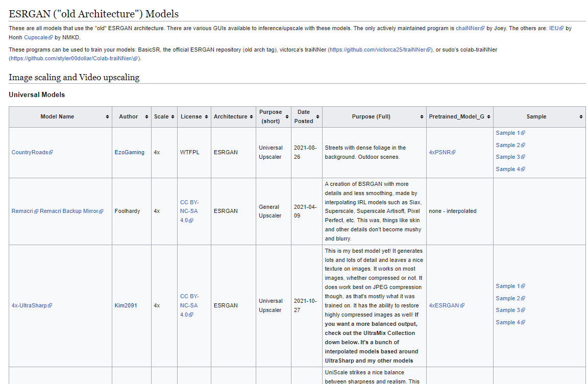The height and width of the screenshot is (384, 588).
Task: Click the EzoGaming author link
Action: pos(129,152)
